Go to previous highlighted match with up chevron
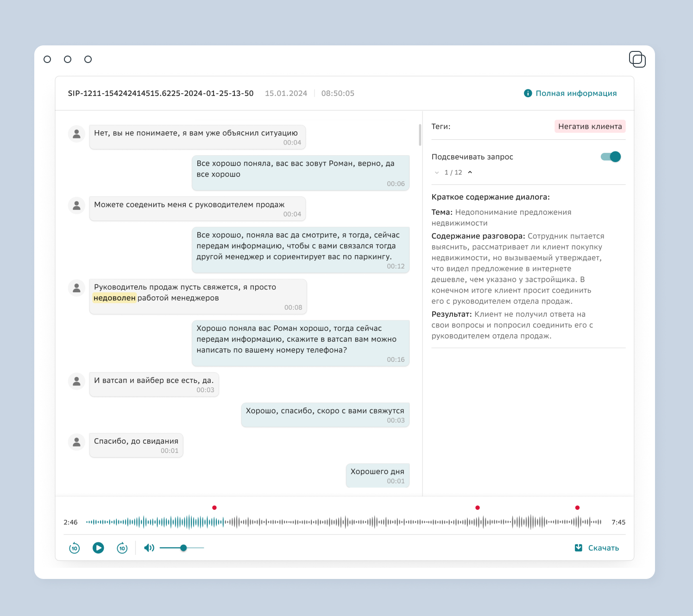The image size is (693, 616). [x=470, y=172]
